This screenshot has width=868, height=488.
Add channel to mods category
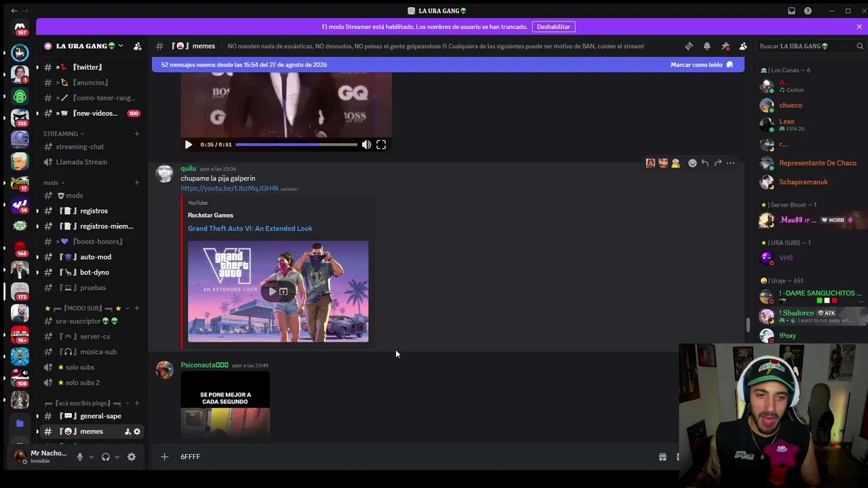coord(136,182)
